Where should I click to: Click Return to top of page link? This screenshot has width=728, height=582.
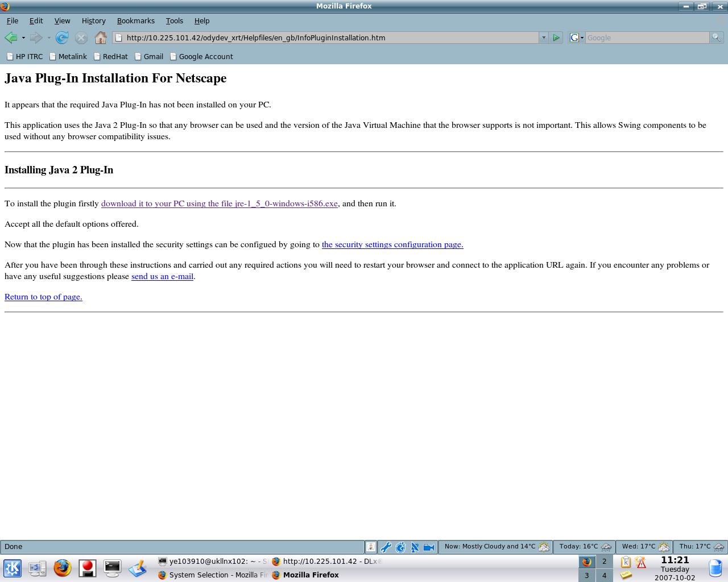pyautogui.click(x=43, y=297)
